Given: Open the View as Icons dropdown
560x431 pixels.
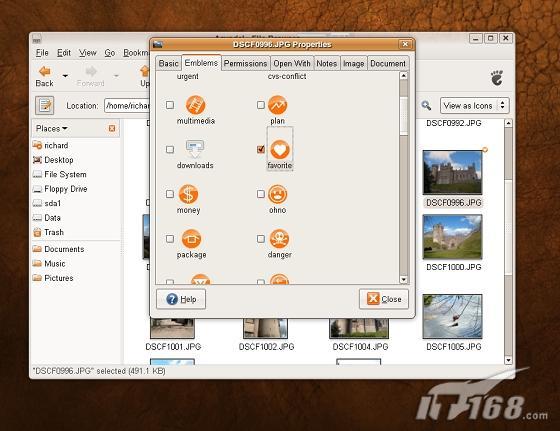Looking at the screenshot, I should pos(474,105).
